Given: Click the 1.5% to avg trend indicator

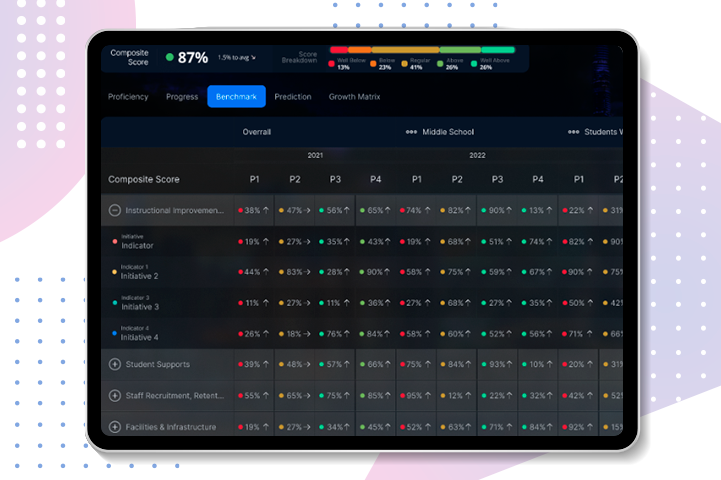Looking at the screenshot, I should [x=236, y=58].
